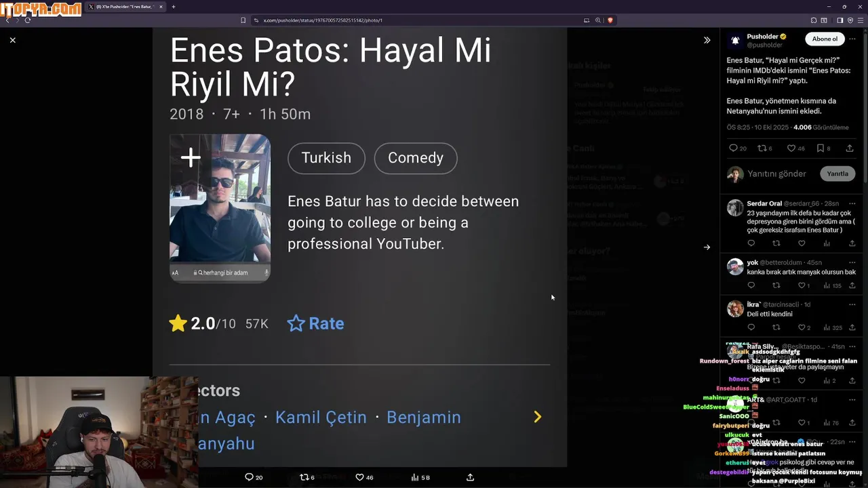Bookmark Pusholder's tweet, icon with 8
Screen dimensions: 868x488
point(823,148)
